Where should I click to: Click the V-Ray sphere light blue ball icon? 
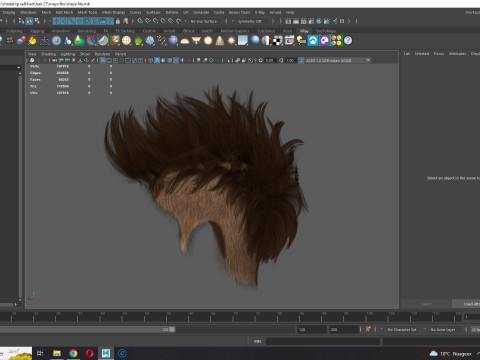[173, 41]
